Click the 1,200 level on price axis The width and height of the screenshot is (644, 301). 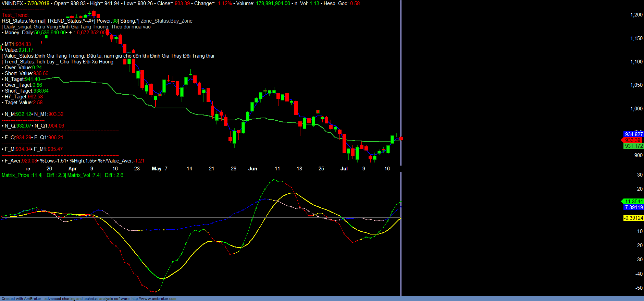click(636, 15)
